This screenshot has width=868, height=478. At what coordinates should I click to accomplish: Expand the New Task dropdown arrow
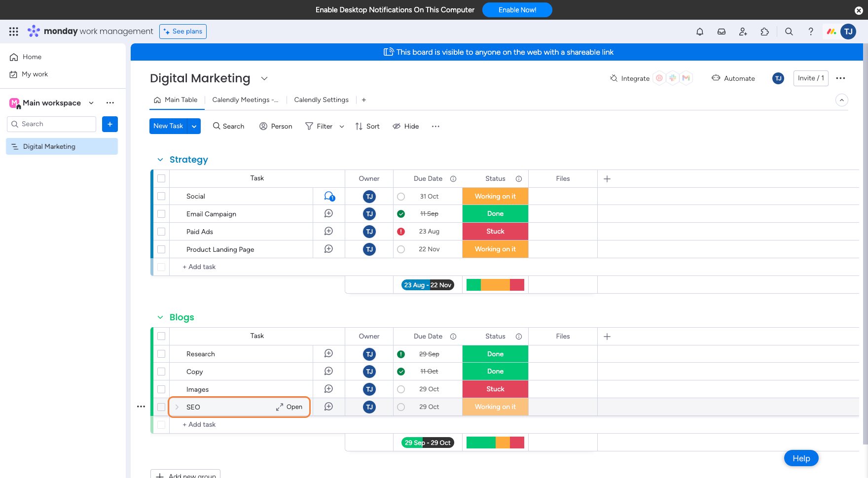[x=194, y=126]
